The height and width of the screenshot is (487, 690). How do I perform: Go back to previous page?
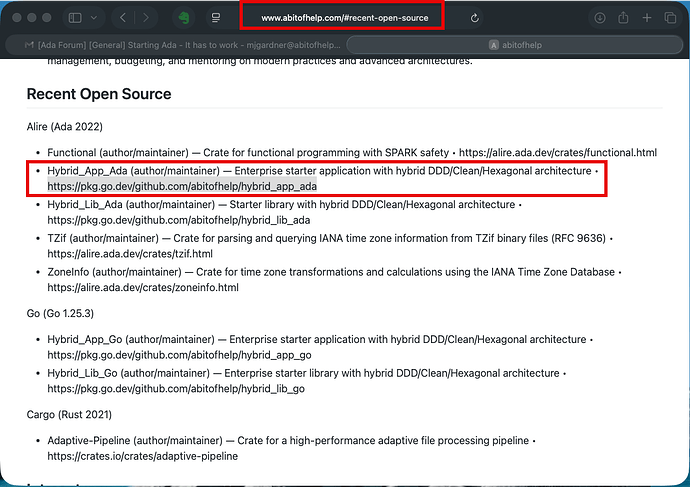(123, 18)
